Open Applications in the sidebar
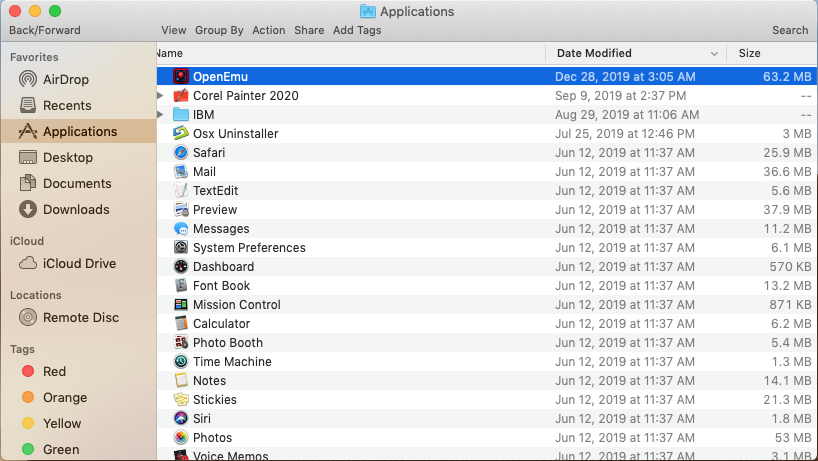 tap(78, 131)
